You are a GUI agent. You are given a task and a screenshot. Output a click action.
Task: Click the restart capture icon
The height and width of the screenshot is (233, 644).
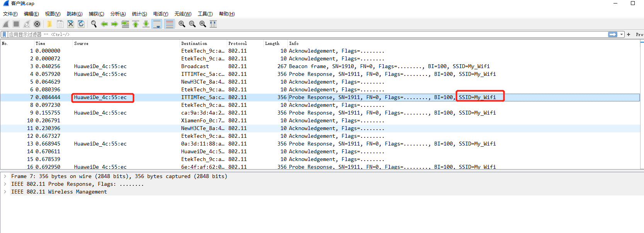click(x=27, y=24)
